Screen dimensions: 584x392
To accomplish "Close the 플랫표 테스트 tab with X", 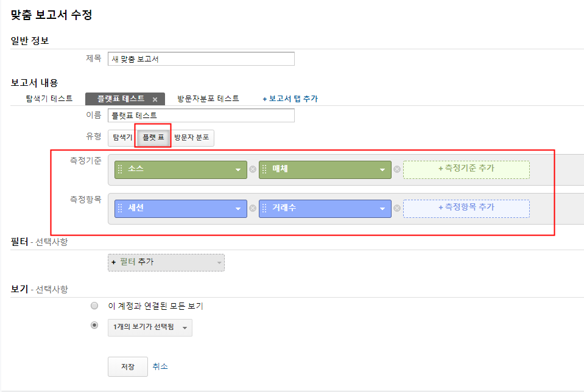I will (155, 99).
